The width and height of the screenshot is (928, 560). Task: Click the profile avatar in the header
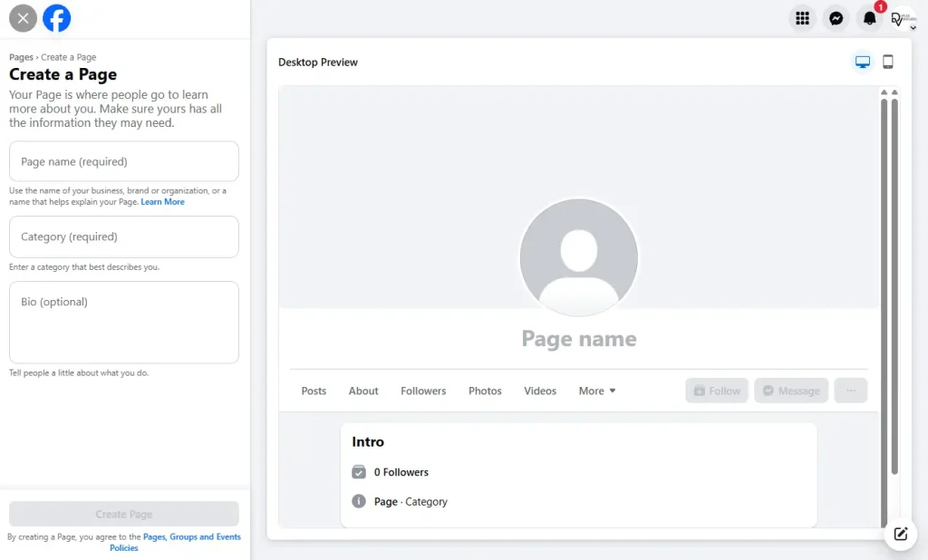pyautogui.click(x=903, y=17)
